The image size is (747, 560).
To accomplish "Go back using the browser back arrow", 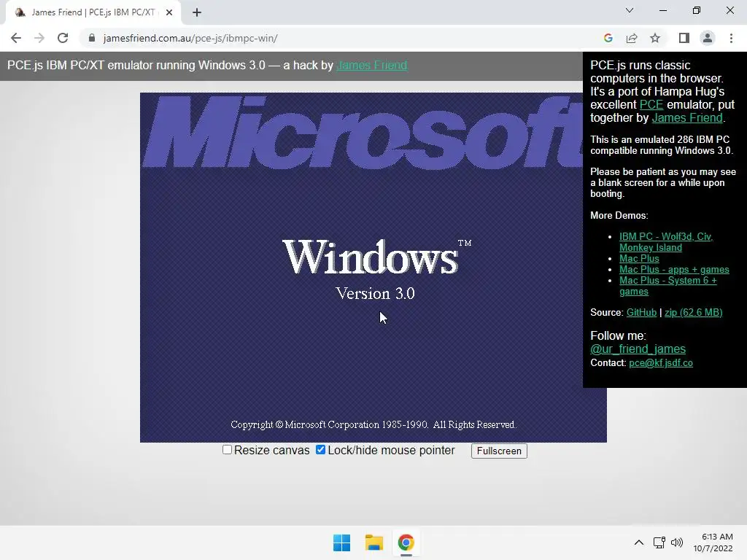I will point(16,38).
